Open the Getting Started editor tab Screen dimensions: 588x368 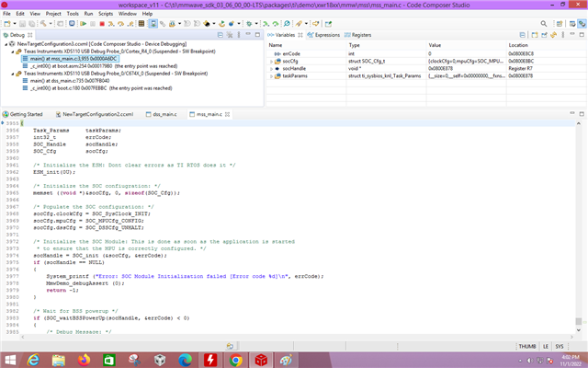(22, 114)
